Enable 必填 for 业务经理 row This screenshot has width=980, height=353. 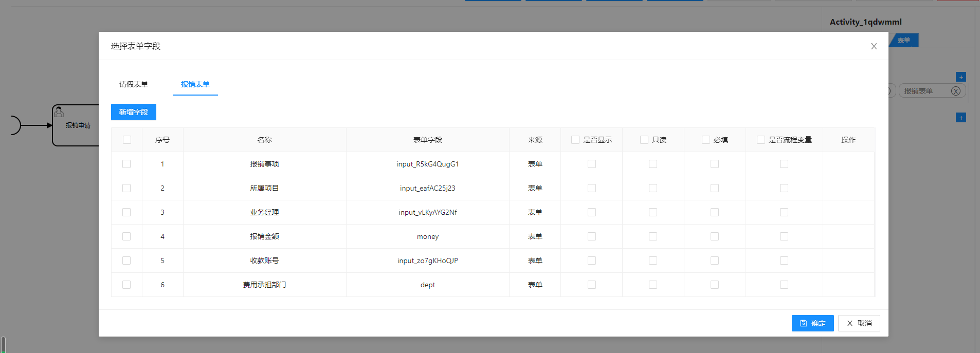715,212
